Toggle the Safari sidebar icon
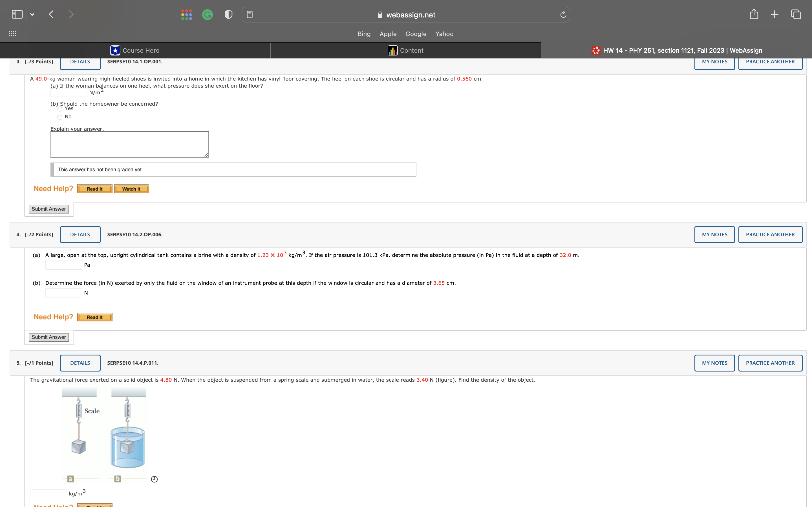This screenshot has width=812, height=507. pos(17,14)
